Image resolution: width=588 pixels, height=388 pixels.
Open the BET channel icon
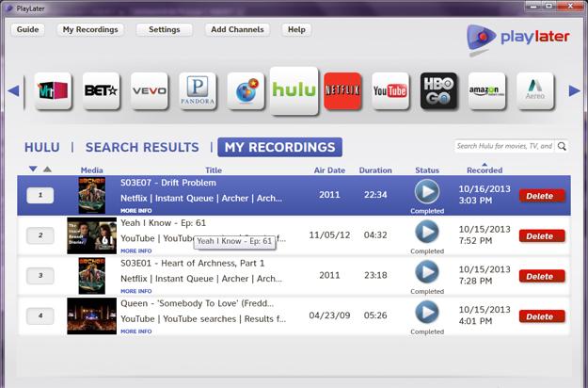(101, 90)
